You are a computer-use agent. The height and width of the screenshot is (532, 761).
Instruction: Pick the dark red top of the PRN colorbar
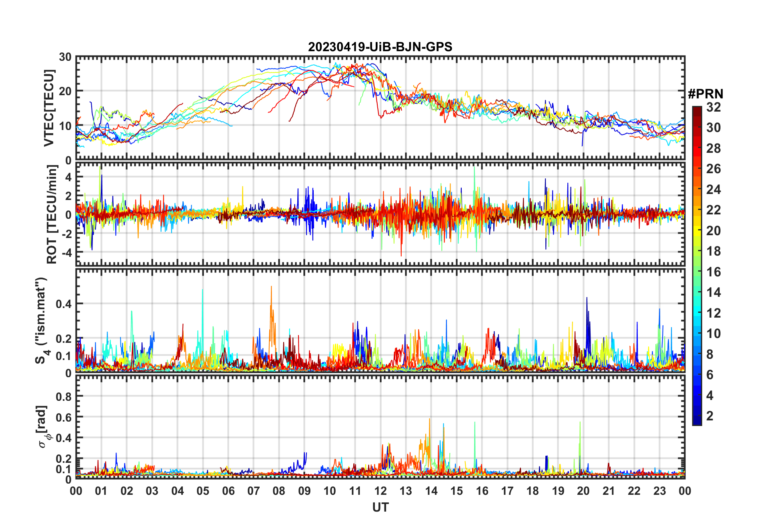(x=697, y=110)
